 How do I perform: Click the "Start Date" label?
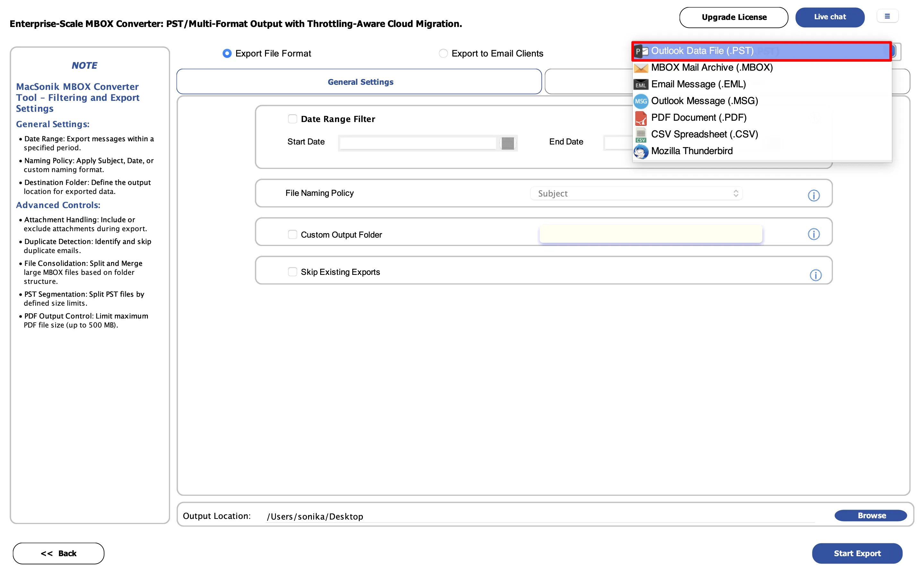[306, 142]
